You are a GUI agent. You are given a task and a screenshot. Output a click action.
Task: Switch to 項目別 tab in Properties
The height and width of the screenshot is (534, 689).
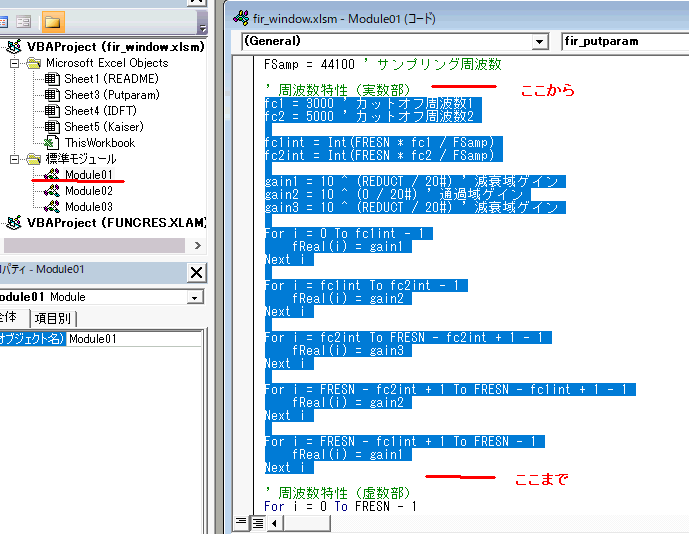click(x=53, y=318)
